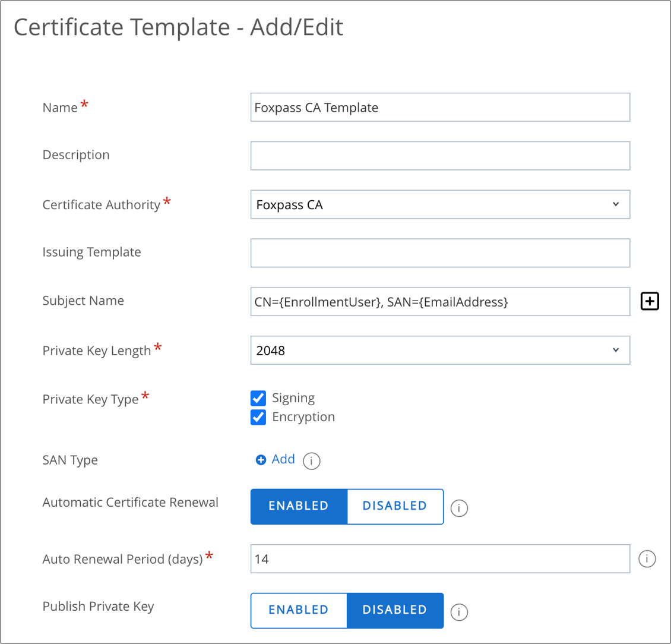This screenshot has width=671, height=644.
Task: Click info icon beside Auto Renewal Period field
Action: [x=647, y=558]
